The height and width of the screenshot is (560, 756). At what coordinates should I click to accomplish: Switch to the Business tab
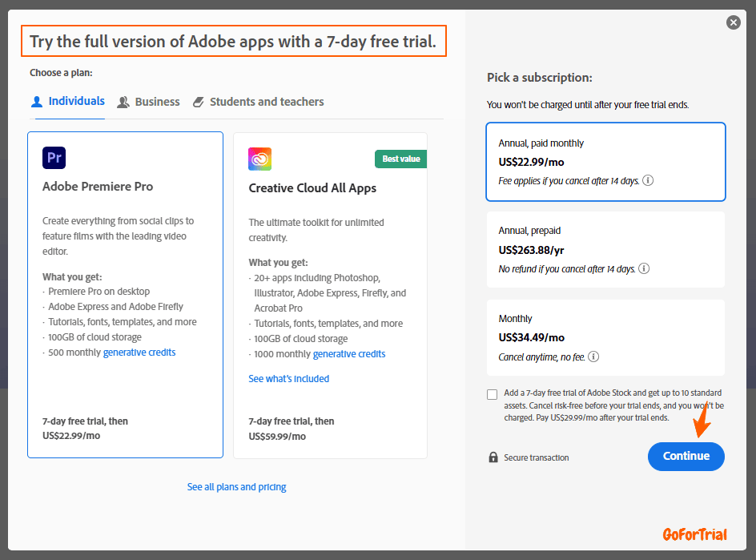pyautogui.click(x=148, y=103)
